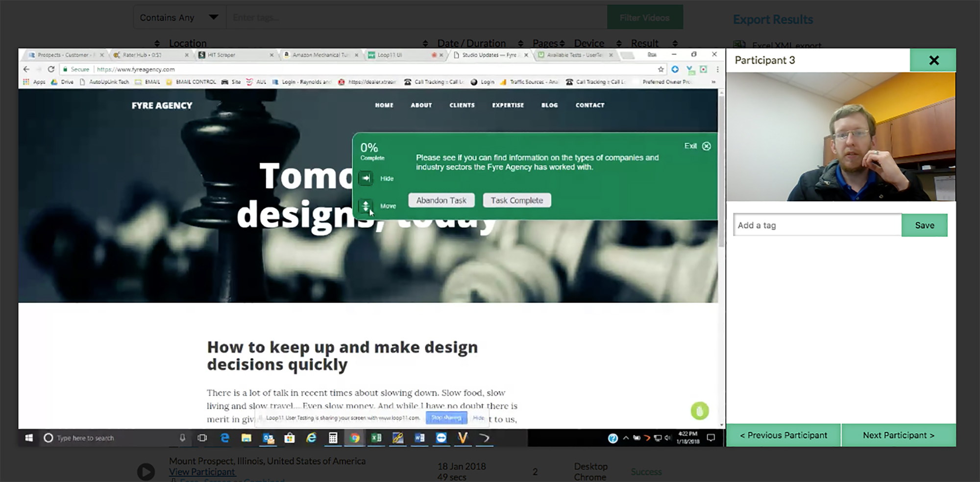
Task: Open the Drive bookmark
Action: tap(62, 82)
